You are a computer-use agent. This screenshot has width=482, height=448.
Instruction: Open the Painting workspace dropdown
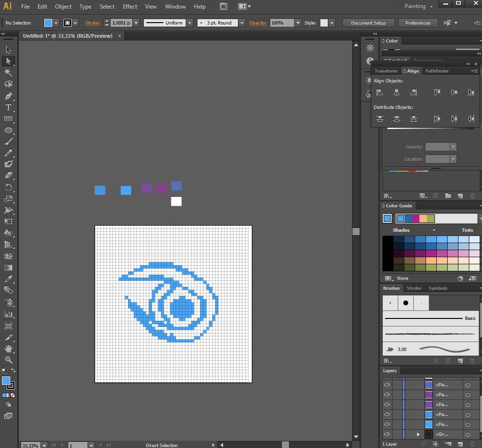pos(418,6)
